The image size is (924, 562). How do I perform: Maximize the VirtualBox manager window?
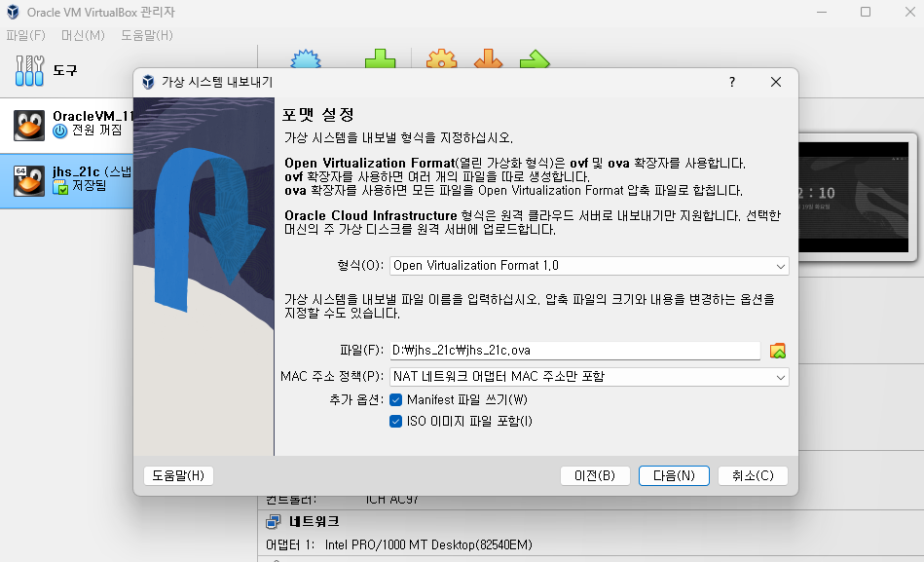click(865, 12)
